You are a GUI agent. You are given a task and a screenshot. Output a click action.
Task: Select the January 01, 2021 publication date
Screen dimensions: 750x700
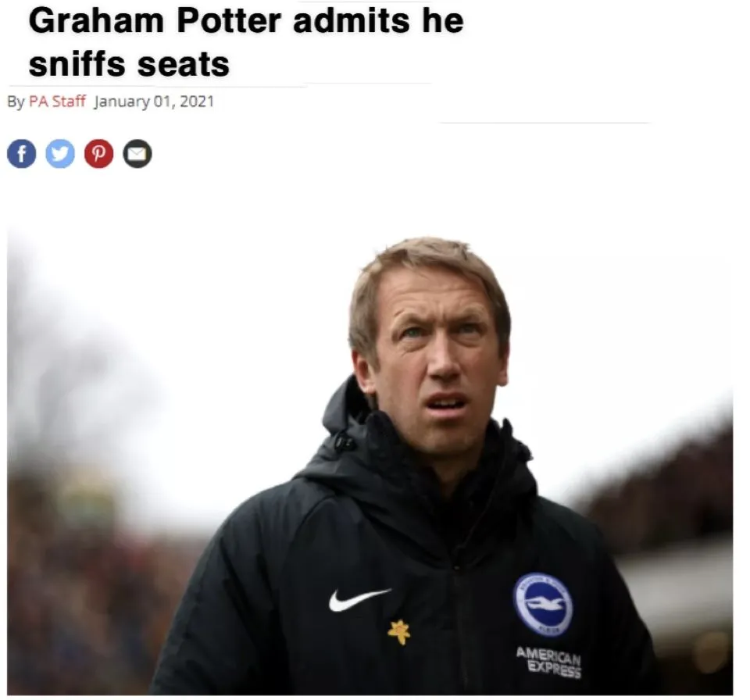tap(154, 102)
